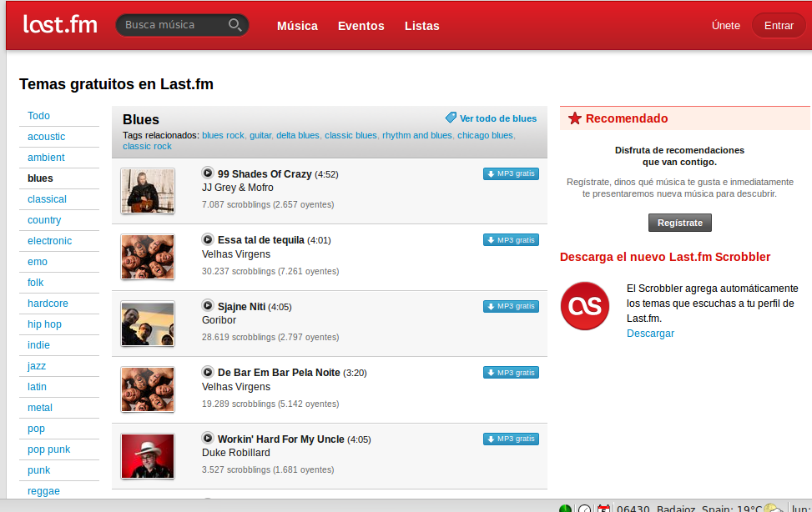Open the chicago blues related tag
Screen dimensions: 812x512
pos(485,135)
